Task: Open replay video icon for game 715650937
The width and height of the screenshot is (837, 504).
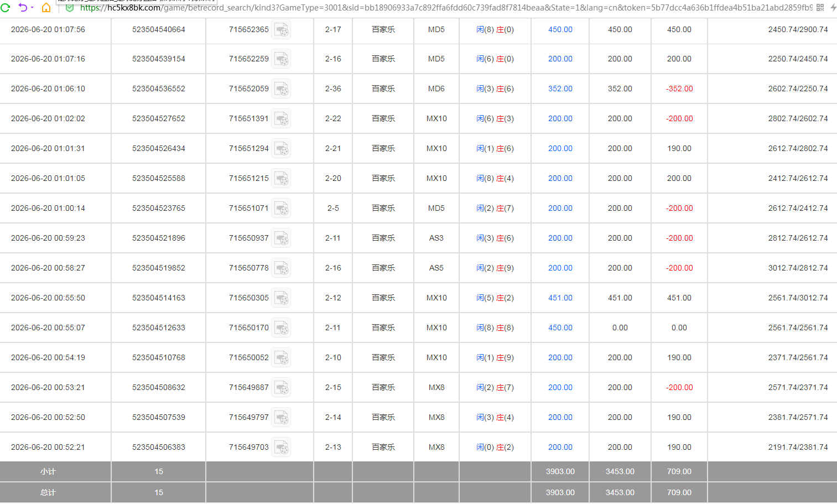Action: [x=282, y=238]
